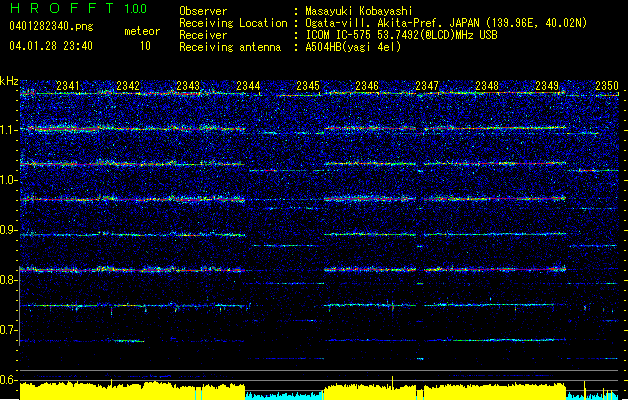Click the 2350 time marker
629x400 pixels.
click(x=607, y=86)
